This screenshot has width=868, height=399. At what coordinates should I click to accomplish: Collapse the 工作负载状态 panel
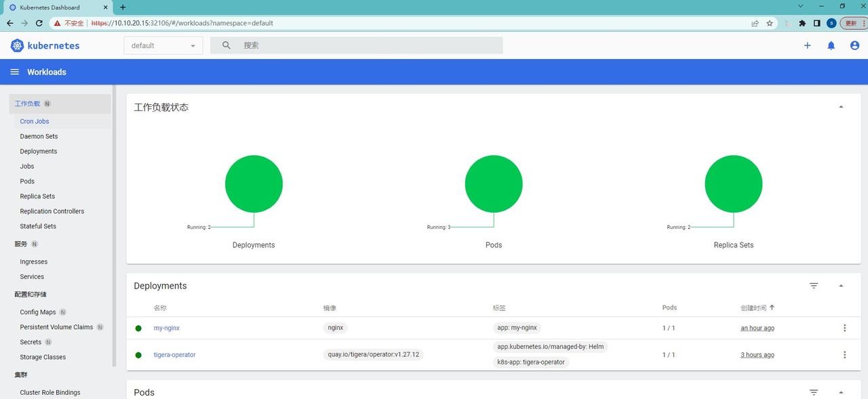click(840, 106)
